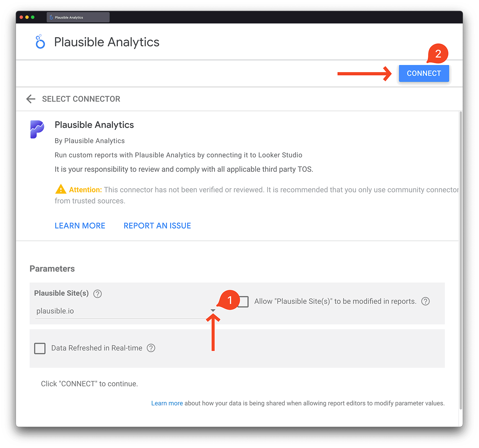Click REPORT AN ISSUE
Image resolution: width=479 pixels, height=448 pixels.
click(157, 225)
